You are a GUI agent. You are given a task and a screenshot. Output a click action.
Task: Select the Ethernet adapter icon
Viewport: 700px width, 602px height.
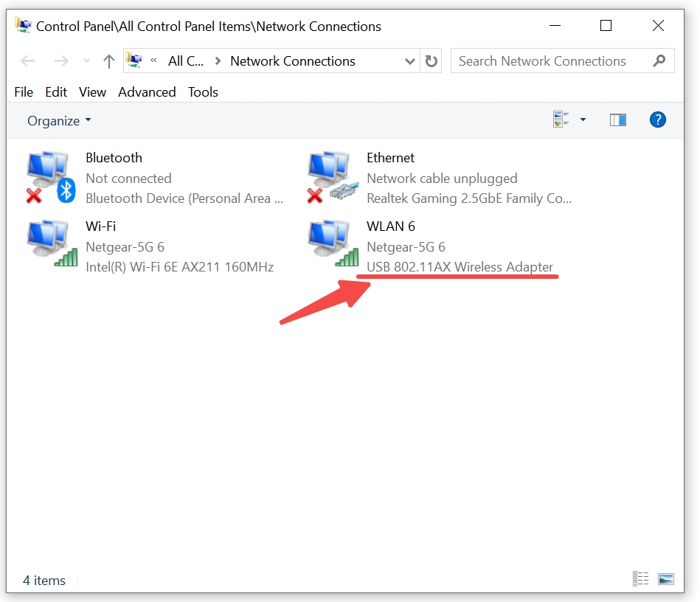click(x=333, y=177)
